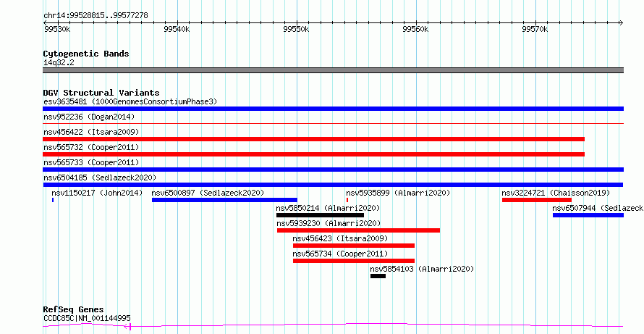
Task: Open the nsv6500897 (Sedlazeck2020) blue bar
Action: pos(224,200)
